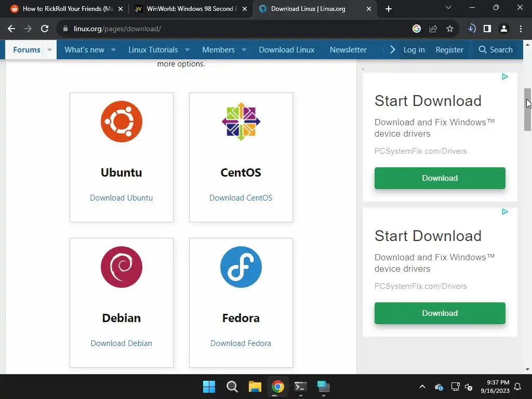The width and height of the screenshot is (532, 399).
Task: Open the clock and date in taskbar
Action: pyautogui.click(x=495, y=387)
